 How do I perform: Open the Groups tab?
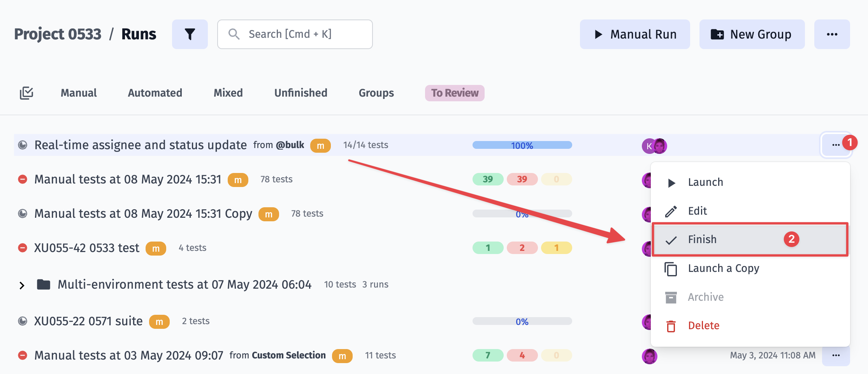376,93
